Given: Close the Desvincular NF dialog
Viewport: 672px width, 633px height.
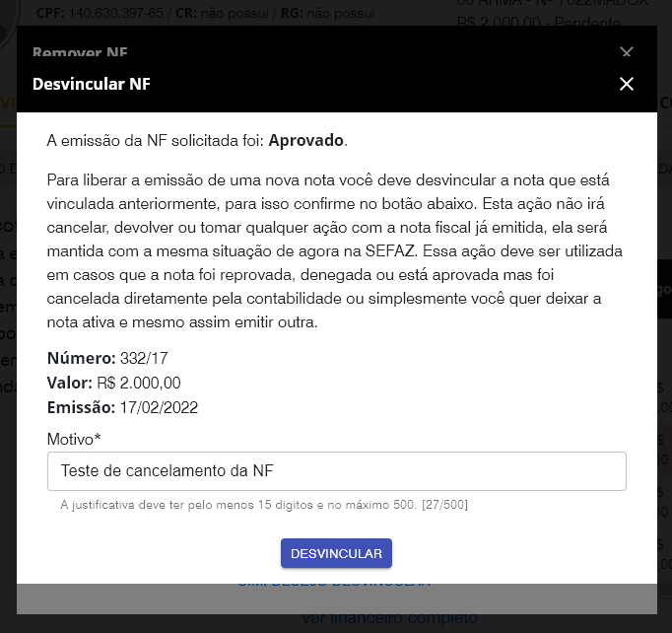Looking at the screenshot, I should [x=627, y=84].
